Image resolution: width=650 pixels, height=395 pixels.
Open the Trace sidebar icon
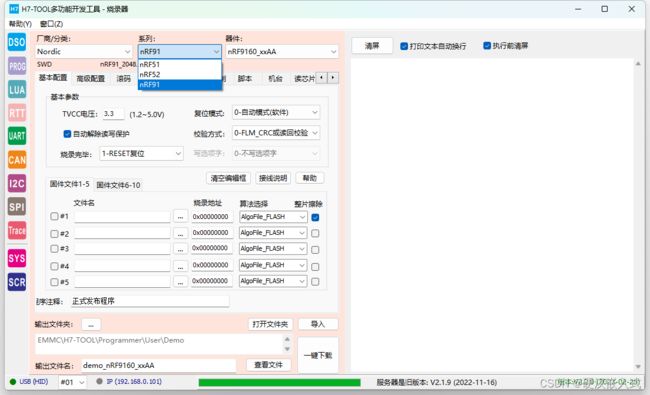[x=17, y=230]
